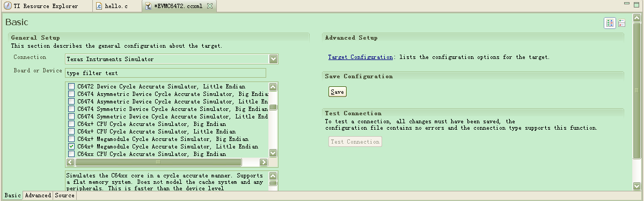This screenshot has height=201, width=644.
Task: Open the Target Configuration link
Action: click(360, 57)
